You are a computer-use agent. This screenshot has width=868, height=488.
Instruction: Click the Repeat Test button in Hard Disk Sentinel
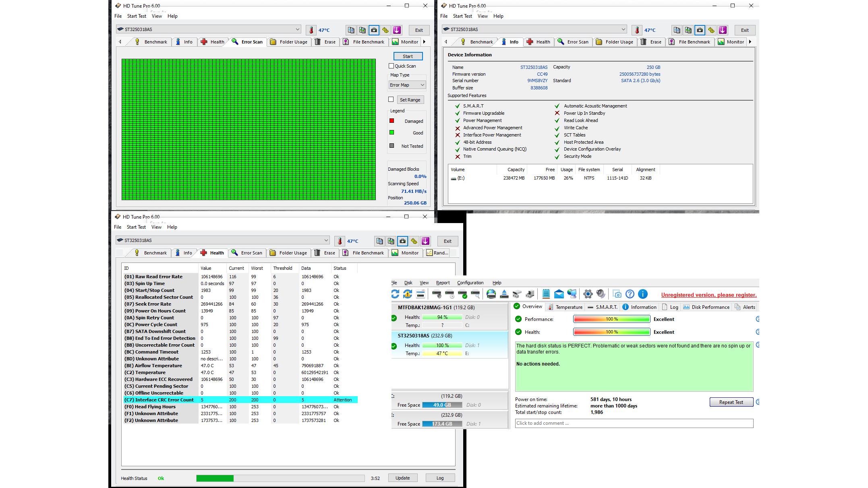(731, 402)
